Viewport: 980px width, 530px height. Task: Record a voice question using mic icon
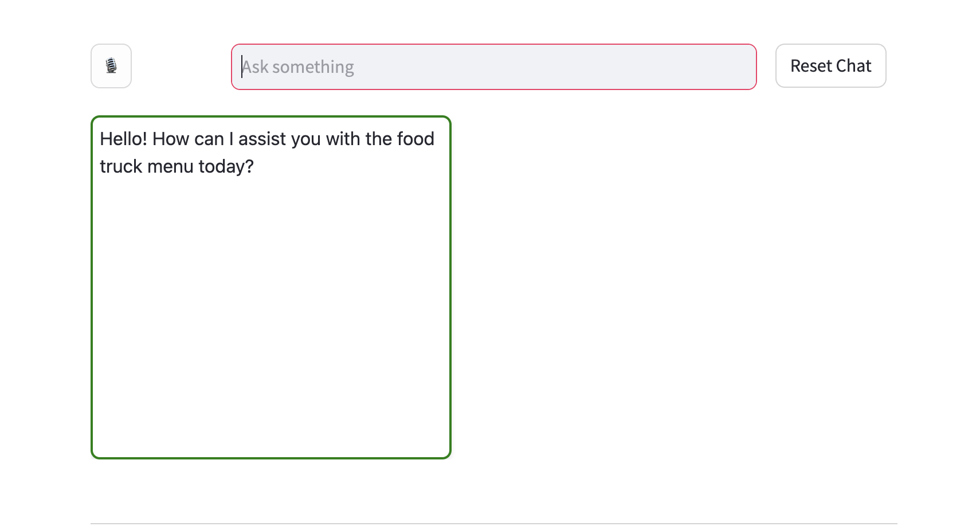[111, 66]
